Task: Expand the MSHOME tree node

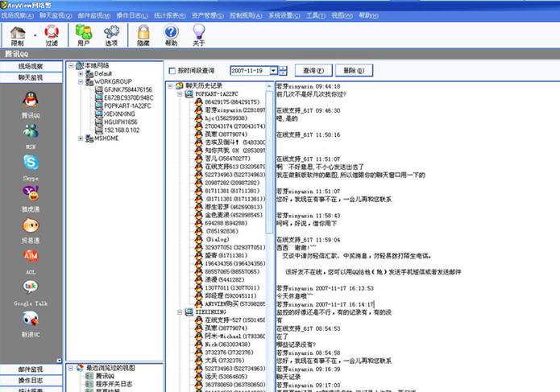Action: point(81,138)
